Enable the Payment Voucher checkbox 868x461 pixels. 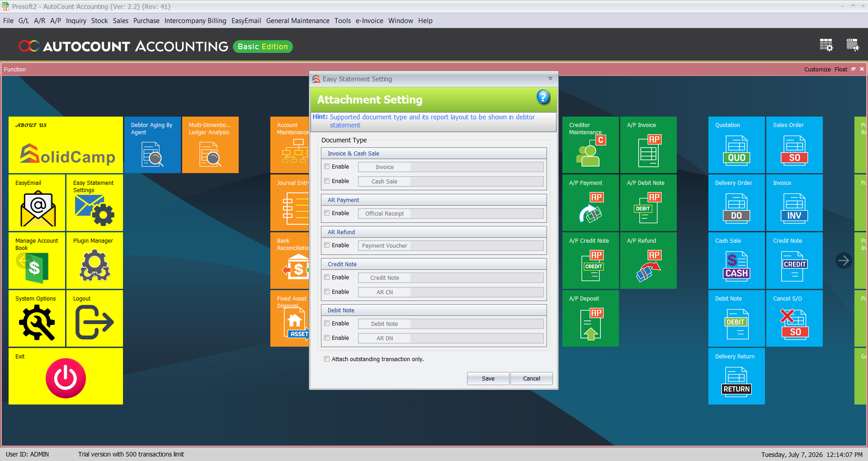pos(327,245)
